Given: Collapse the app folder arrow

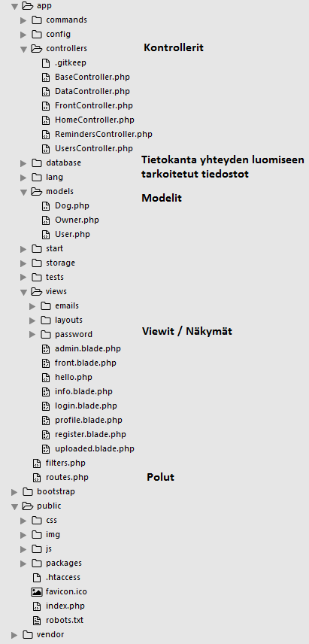Looking at the screenshot, I should point(14,6).
